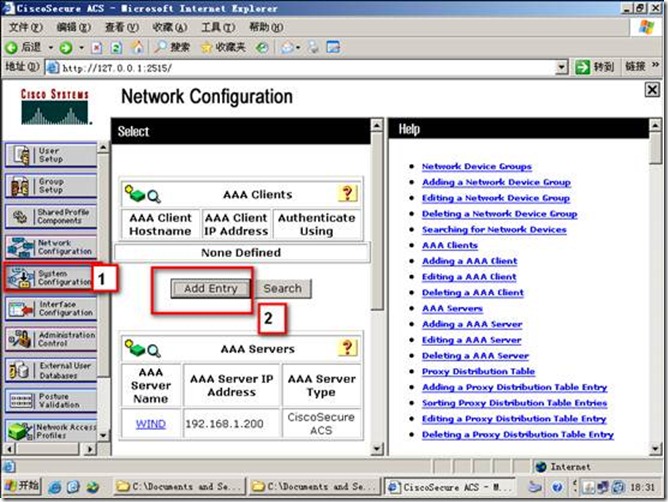Open the Forward button history dropdown arrow
This screenshot has width=668, height=502.
(x=81, y=47)
